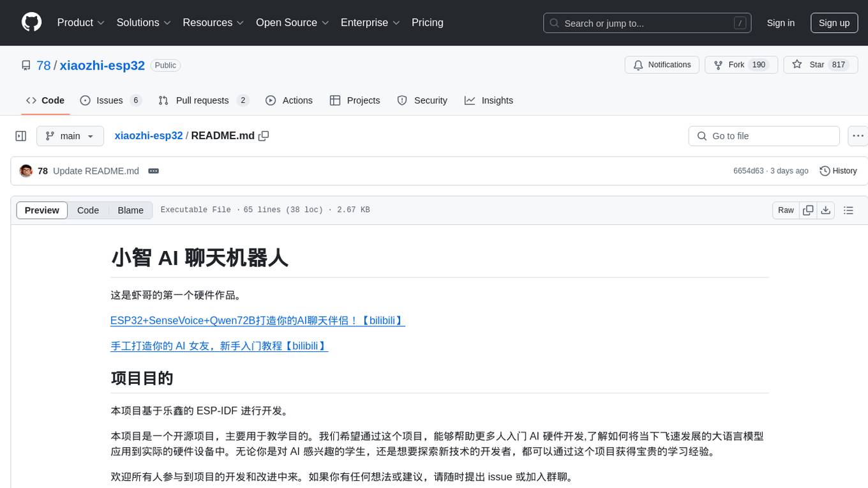868x488 pixels.
Task: Click the Issues count badge 6
Action: [135, 100]
